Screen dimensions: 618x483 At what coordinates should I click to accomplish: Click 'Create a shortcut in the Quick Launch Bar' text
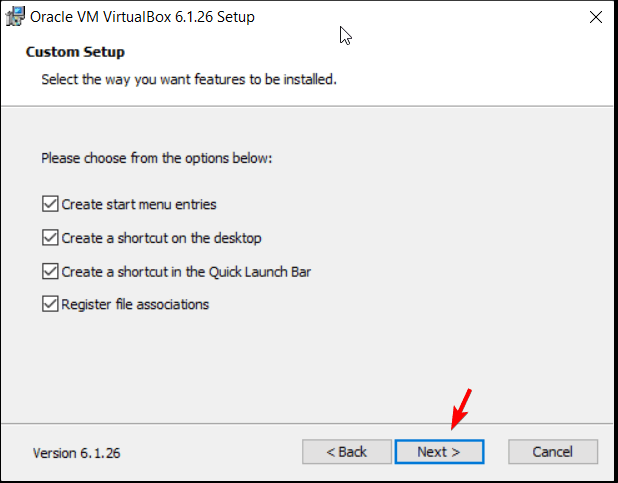coord(186,272)
